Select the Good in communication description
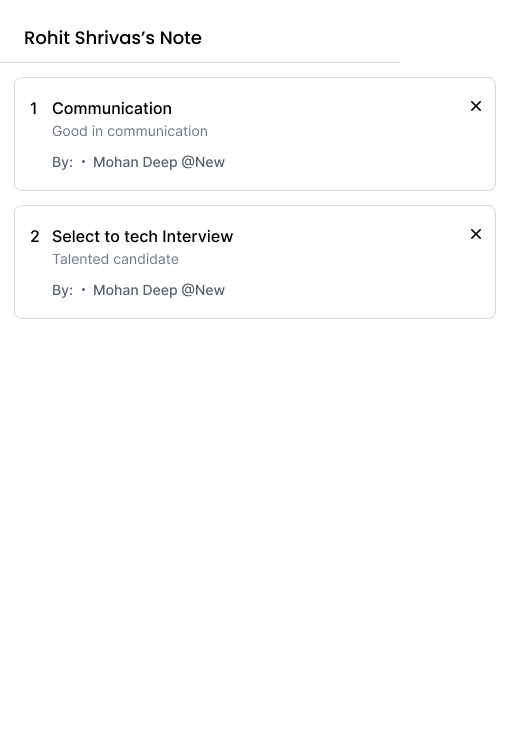 130,131
